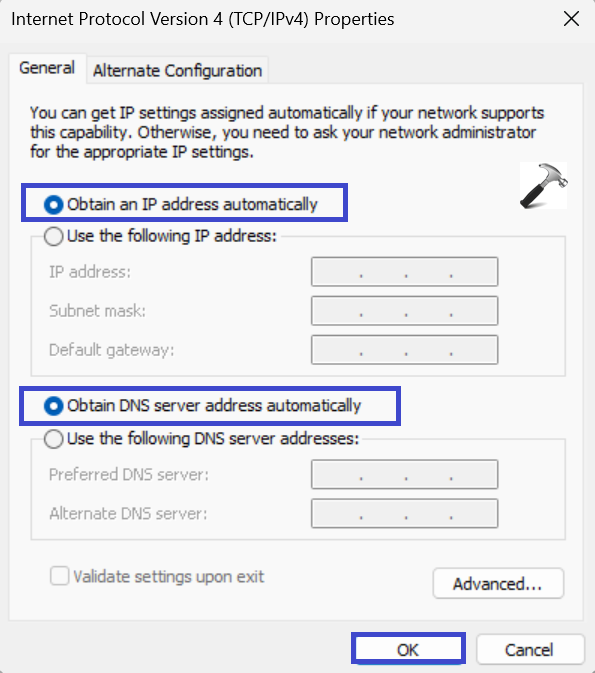
Task: Click the Alternate DNS server field
Action: [x=404, y=513]
